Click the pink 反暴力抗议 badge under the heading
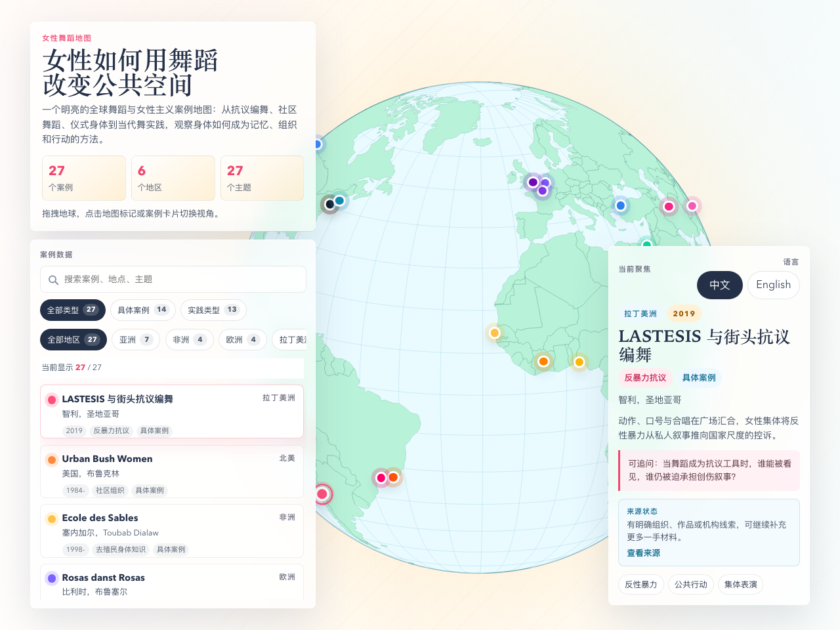The width and height of the screenshot is (840, 630). 645,378
